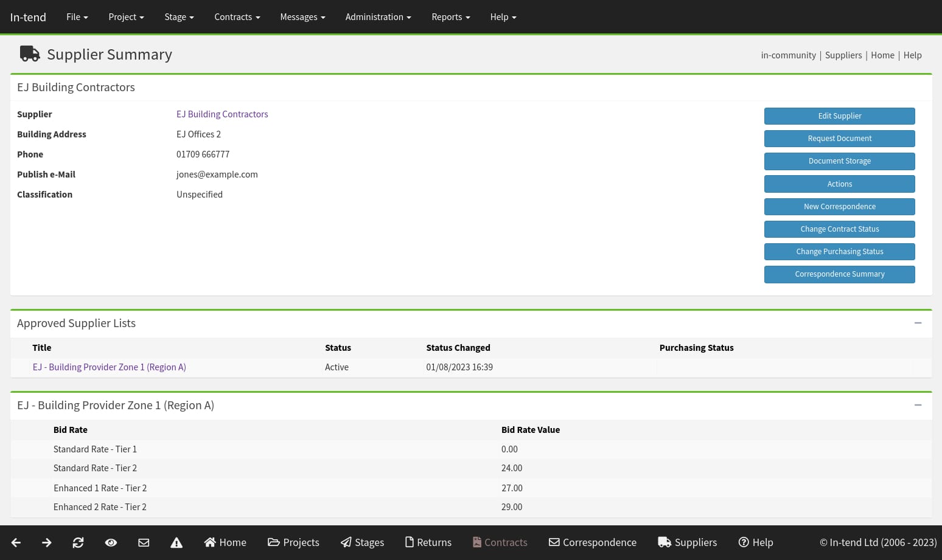
Task: Click the refresh icon in bottom toolbar
Action: (78, 542)
